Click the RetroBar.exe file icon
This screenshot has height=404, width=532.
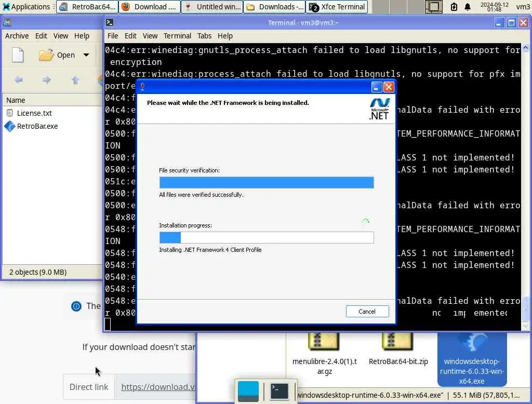click(x=10, y=126)
